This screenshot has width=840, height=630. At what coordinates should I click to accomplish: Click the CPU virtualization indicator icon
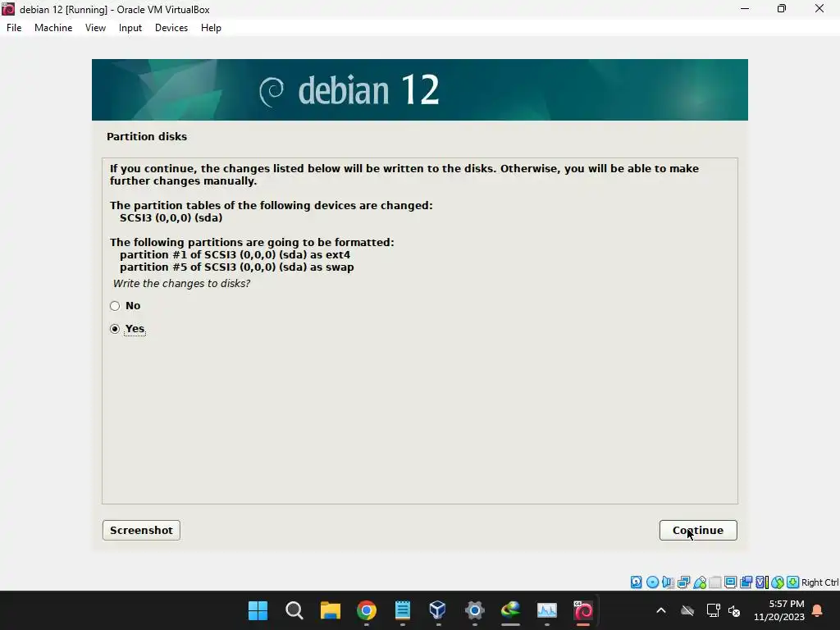(762, 582)
